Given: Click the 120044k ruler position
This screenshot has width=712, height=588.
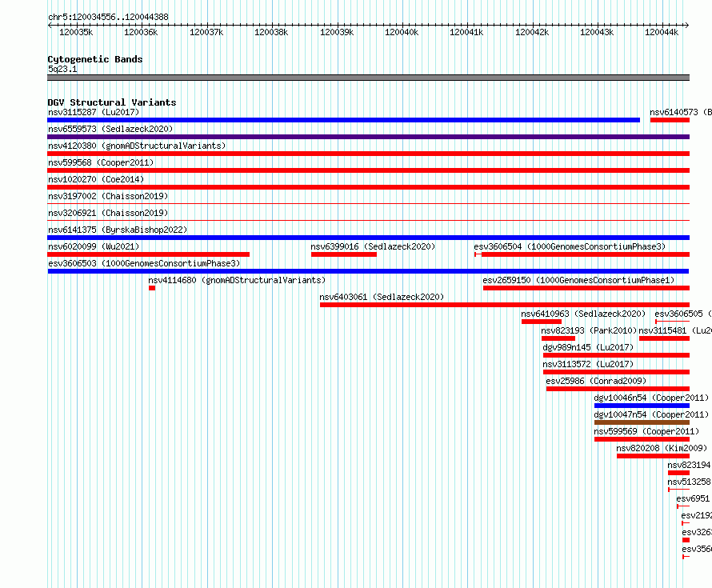Looking at the screenshot, I should pos(662,32).
